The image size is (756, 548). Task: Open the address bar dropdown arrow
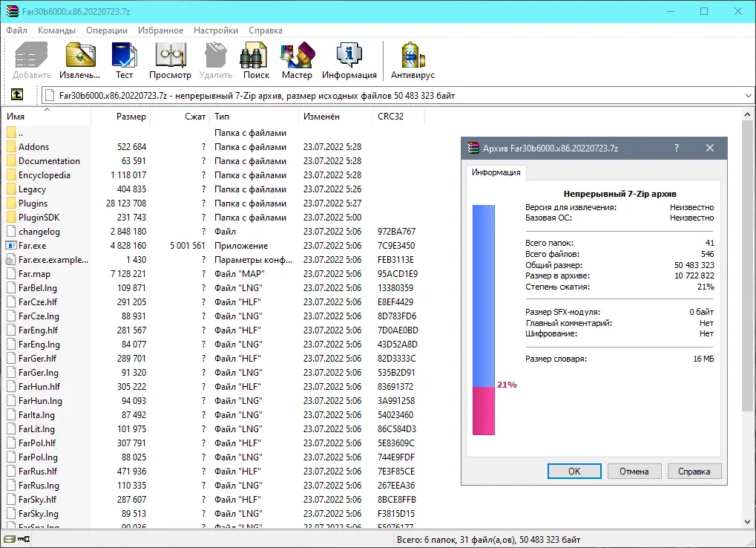[x=749, y=94]
